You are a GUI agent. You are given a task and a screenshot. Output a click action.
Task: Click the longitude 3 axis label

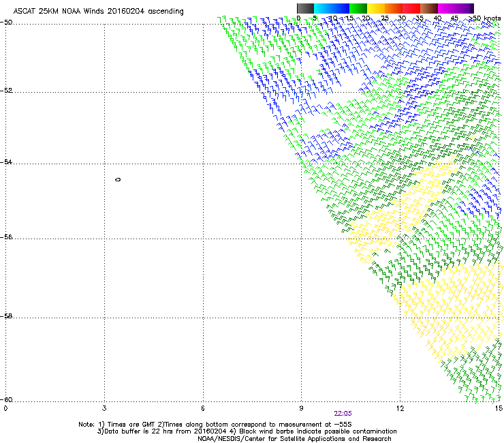point(104,408)
